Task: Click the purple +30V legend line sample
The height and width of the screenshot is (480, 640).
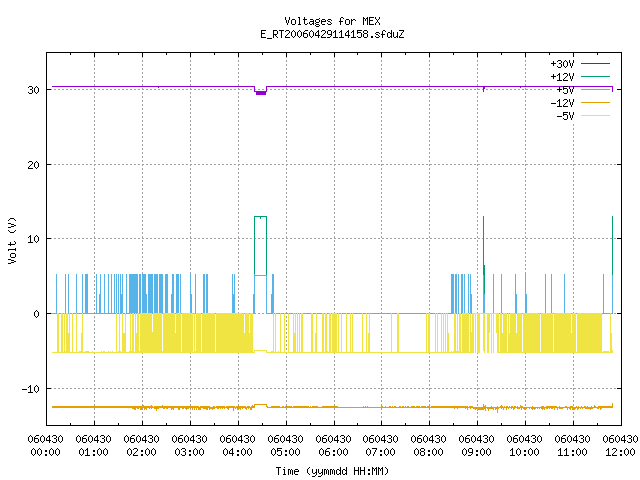Action: pyautogui.click(x=596, y=64)
